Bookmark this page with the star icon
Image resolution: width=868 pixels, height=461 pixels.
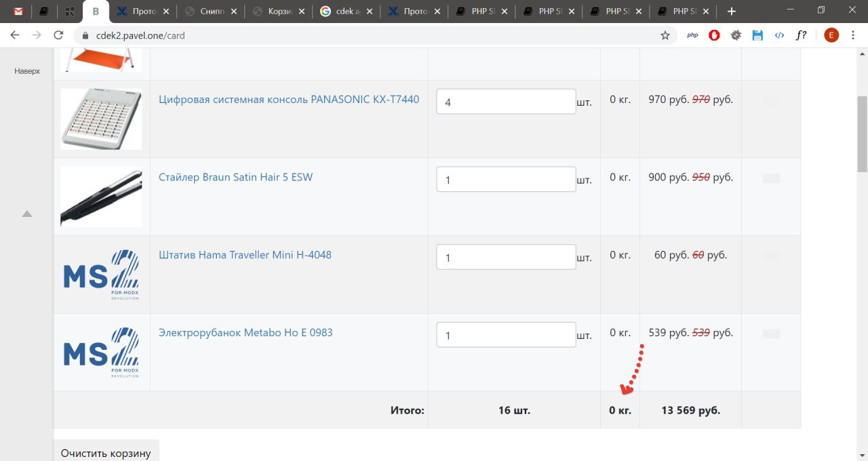(x=665, y=35)
